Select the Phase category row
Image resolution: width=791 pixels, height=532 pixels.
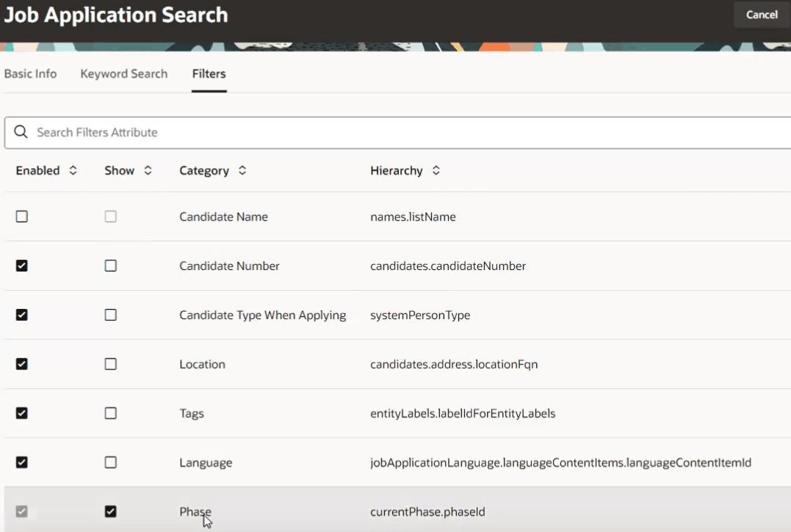coord(195,512)
